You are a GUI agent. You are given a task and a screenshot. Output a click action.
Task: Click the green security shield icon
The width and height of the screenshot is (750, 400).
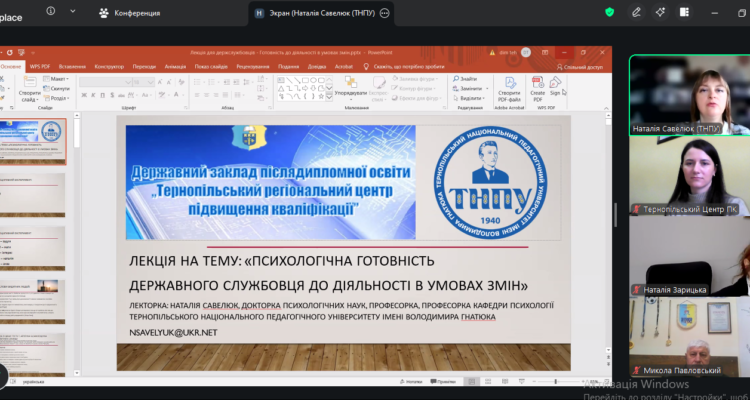pyautogui.click(x=610, y=12)
